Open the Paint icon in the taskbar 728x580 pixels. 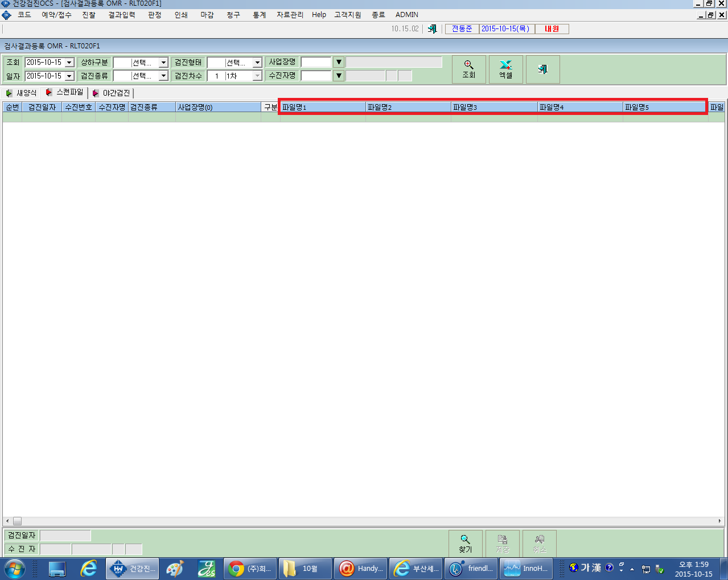point(175,569)
